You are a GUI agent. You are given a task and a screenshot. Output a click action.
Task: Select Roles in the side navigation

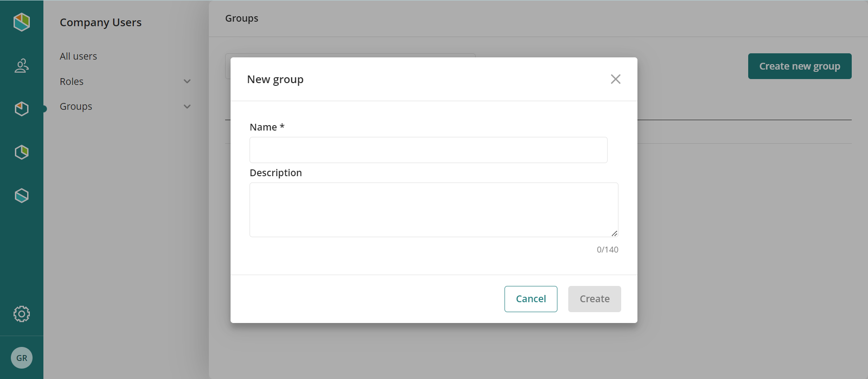pos(71,82)
